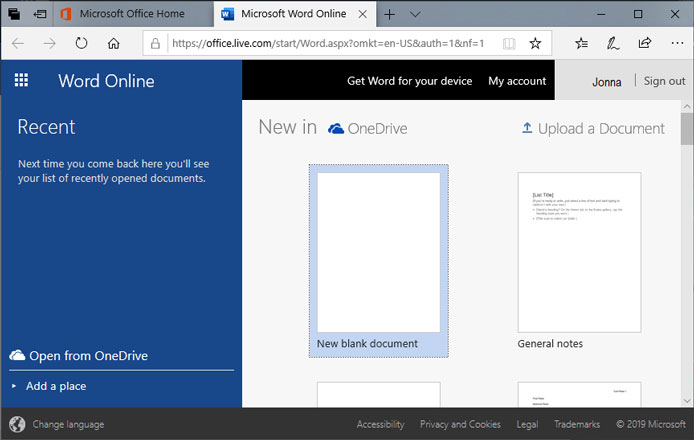Click the Recent heading
Viewport: 694px width, 440px height.
tap(46, 127)
